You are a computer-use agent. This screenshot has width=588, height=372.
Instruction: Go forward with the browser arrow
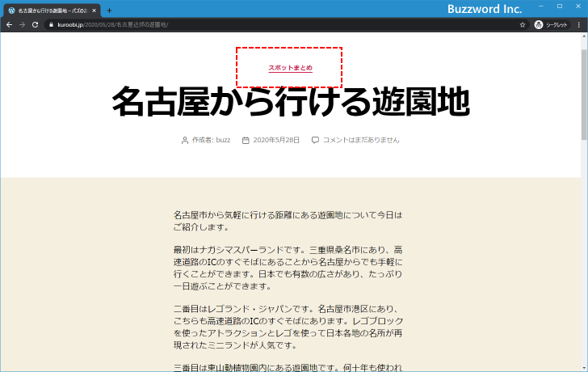point(22,25)
